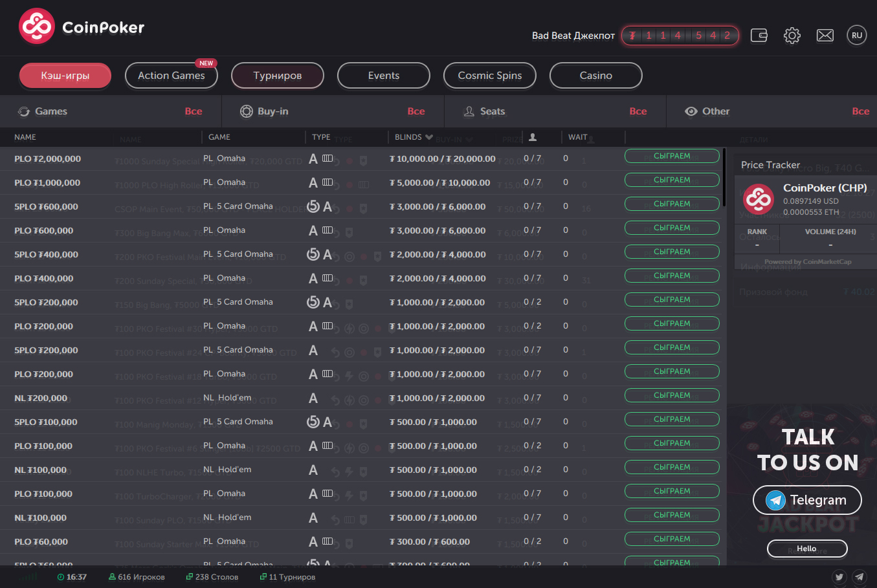Switch language via RU button

click(x=856, y=36)
